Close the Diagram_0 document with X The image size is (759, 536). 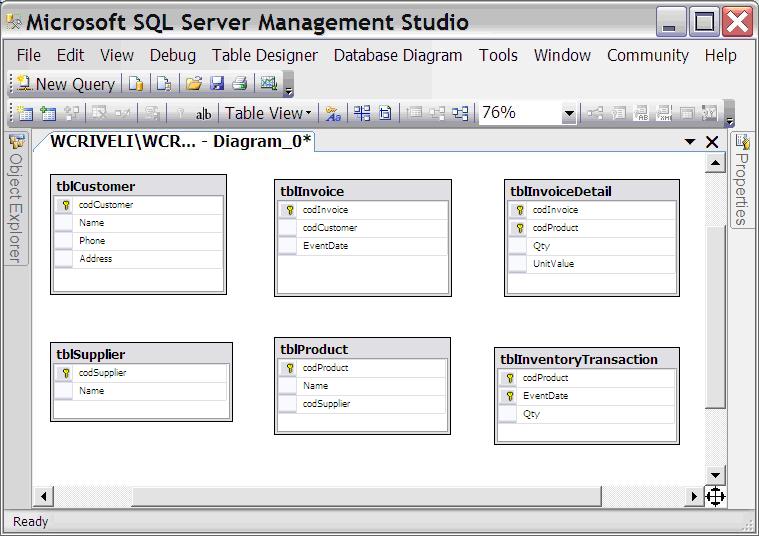pyautogui.click(x=712, y=142)
